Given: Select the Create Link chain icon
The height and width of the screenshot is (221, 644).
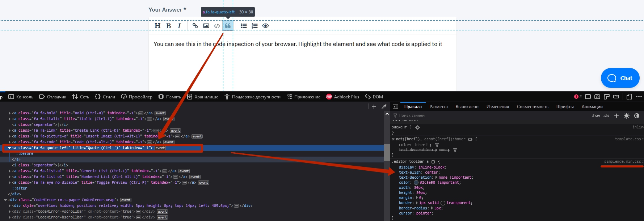Looking at the screenshot, I should coord(195,26).
